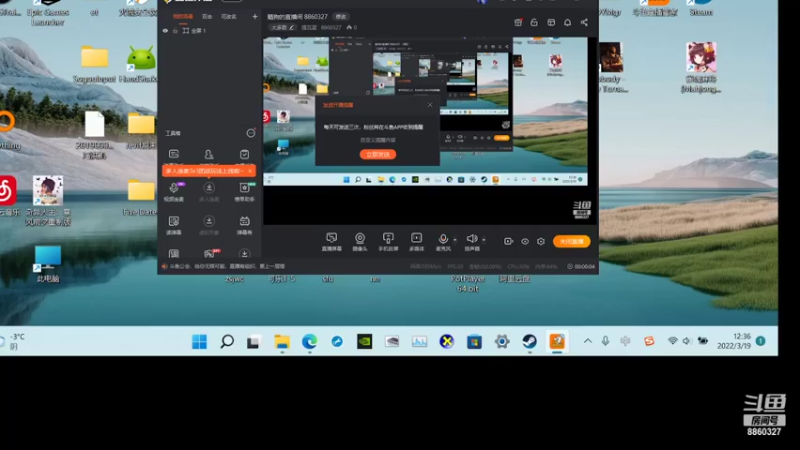Select the HandShaker desktop shortcut
Viewport: 800px width, 450px height.
[140, 64]
